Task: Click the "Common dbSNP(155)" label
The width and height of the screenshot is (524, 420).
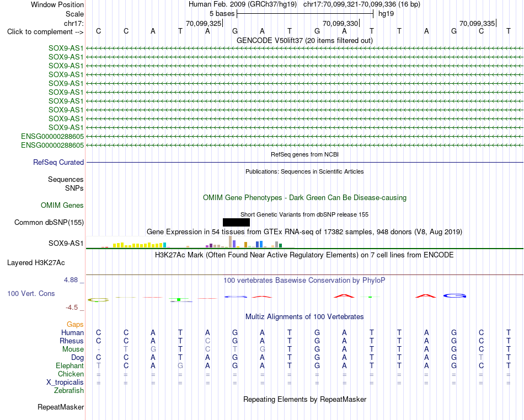Action: [x=49, y=222]
